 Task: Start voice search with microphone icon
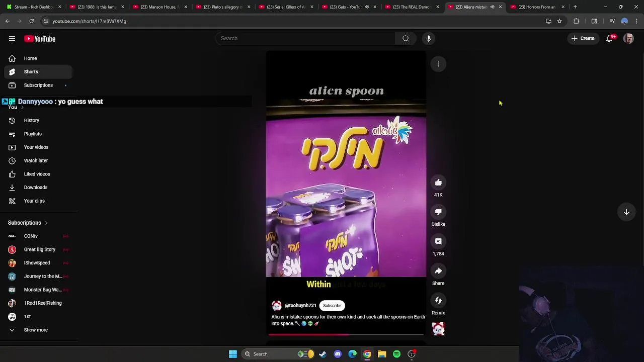click(429, 38)
